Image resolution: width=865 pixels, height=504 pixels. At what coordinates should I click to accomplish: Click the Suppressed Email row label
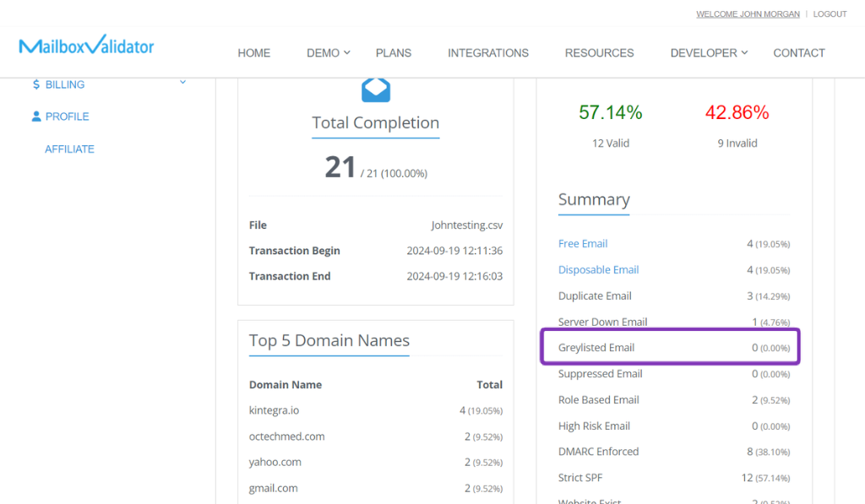point(601,374)
